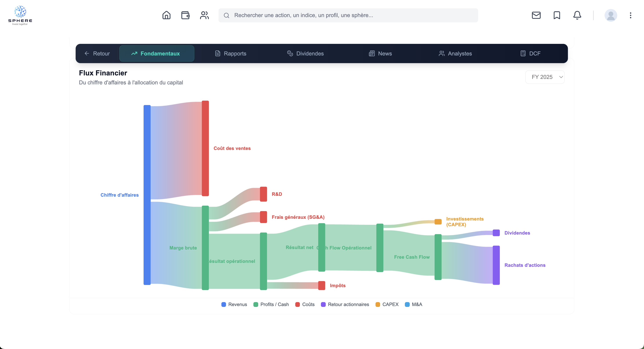Click the Revenus legend color swatch
644x349 pixels.
[x=224, y=304]
